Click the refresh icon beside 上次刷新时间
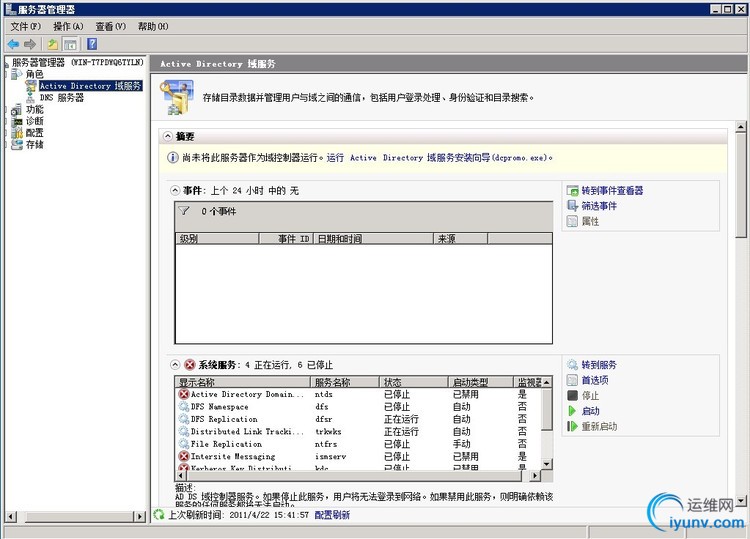The height and width of the screenshot is (539, 750). coord(159,515)
